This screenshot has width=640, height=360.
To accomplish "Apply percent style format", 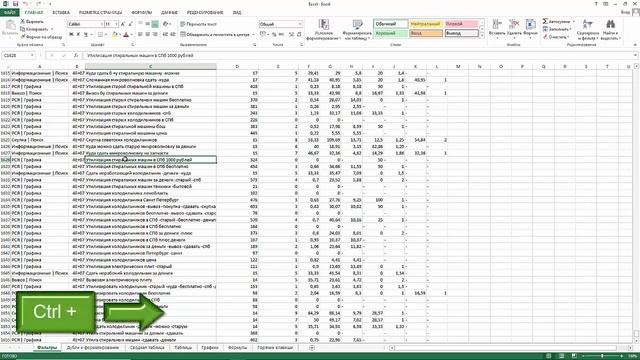I will pos(274,35).
